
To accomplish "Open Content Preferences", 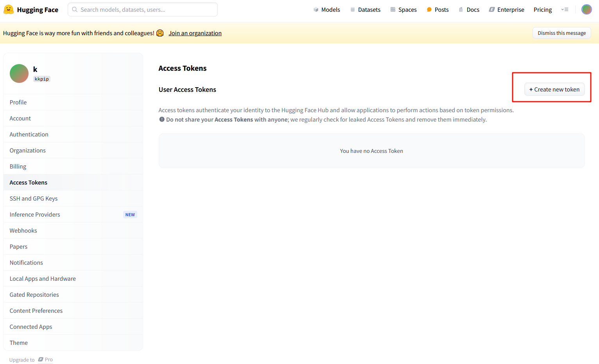I will [x=73, y=310].
